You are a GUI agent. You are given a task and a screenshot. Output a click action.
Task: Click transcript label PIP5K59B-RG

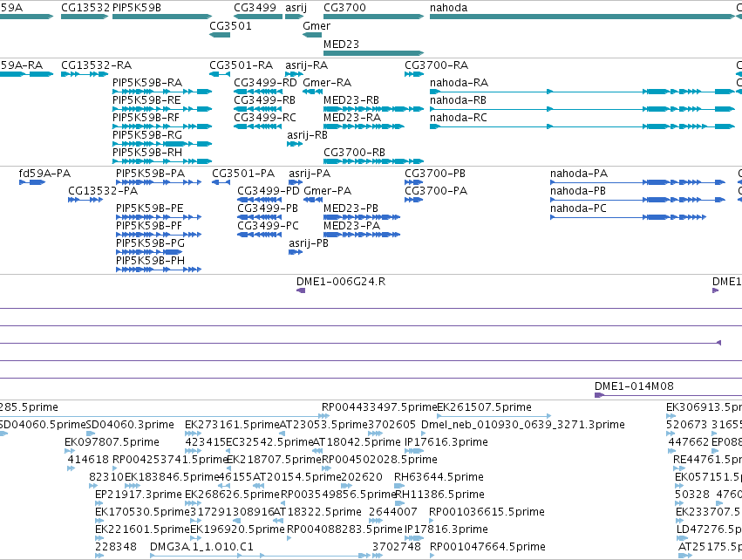[x=147, y=135]
